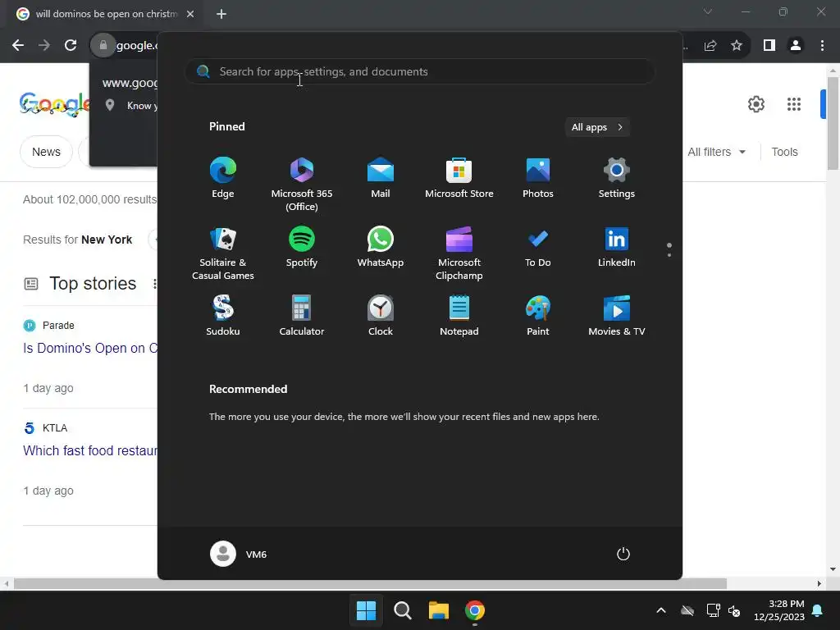
Task: Open the notification bell in the taskbar
Action: pos(818,610)
